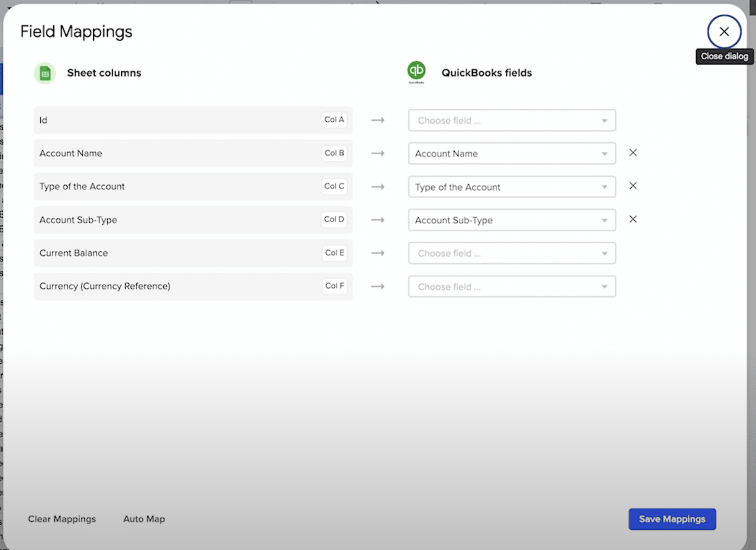Screen dimensions: 756x550
Task: Click Clear Mappings link
Action: 62,519
